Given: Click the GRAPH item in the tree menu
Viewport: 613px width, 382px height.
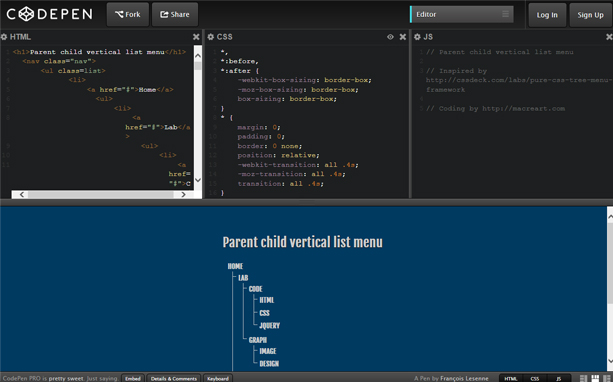Looking at the screenshot, I should coord(258,340).
